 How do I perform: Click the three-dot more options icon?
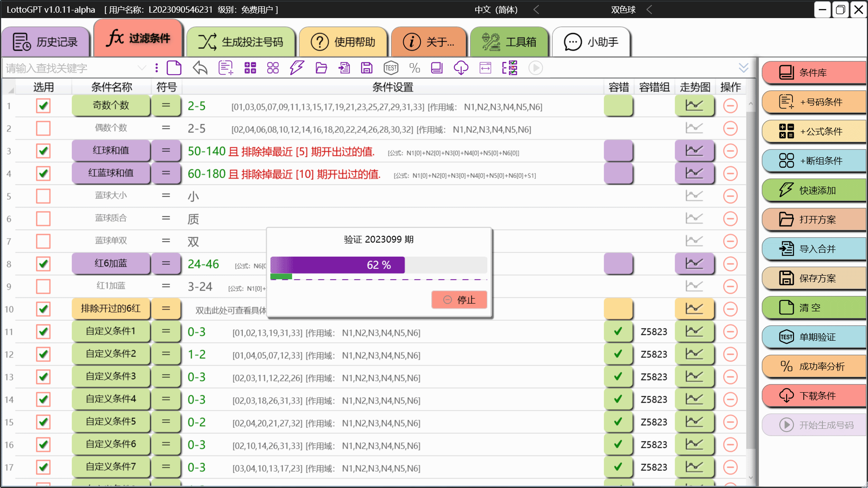156,68
